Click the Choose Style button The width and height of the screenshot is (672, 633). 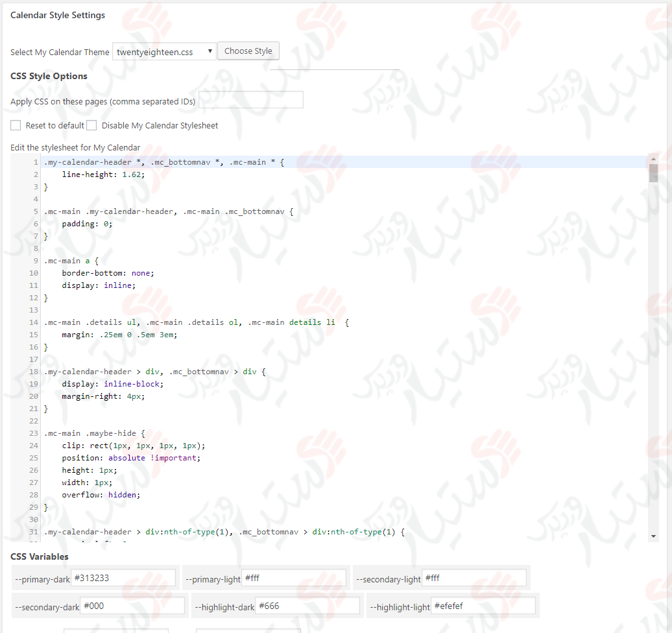(248, 51)
